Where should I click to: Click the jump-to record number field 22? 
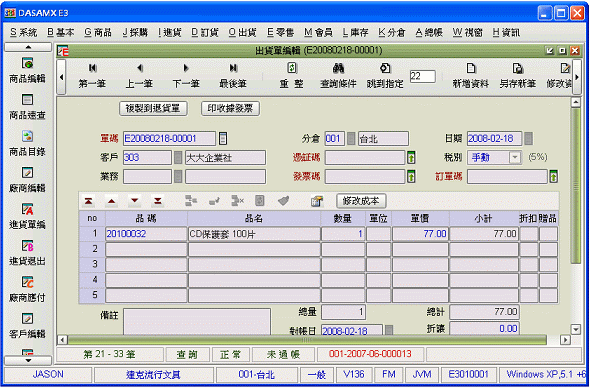(422, 76)
